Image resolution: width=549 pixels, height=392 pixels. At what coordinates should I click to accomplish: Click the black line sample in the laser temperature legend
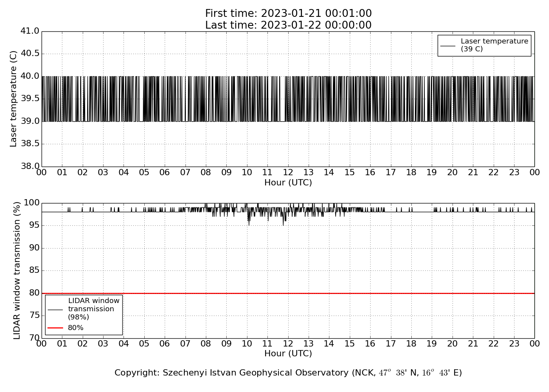pos(448,45)
